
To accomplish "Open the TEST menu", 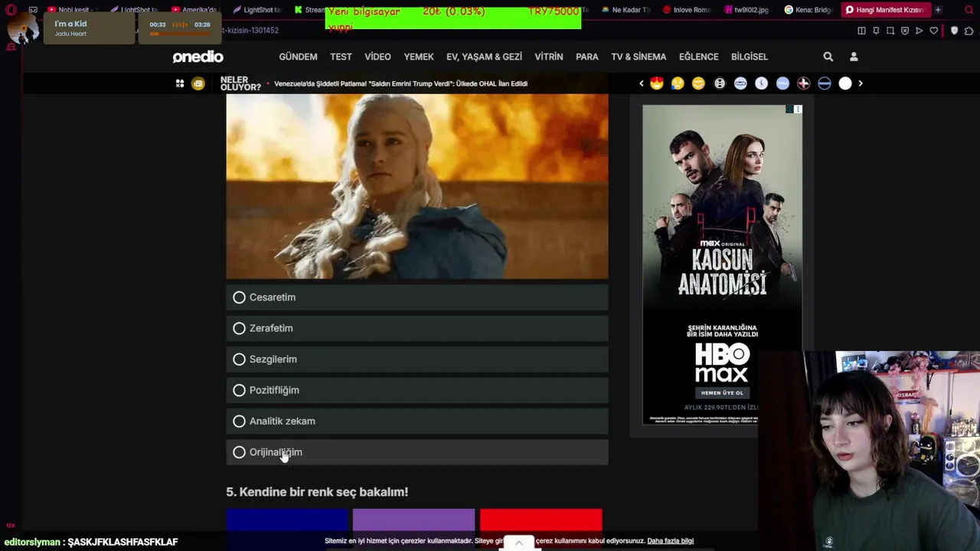I will [x=341, y=57].
